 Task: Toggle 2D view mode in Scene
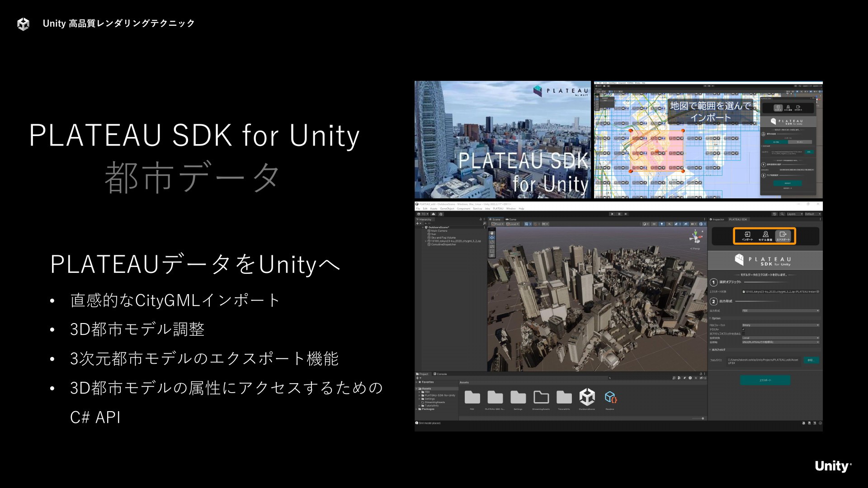[x=654, y=224]
